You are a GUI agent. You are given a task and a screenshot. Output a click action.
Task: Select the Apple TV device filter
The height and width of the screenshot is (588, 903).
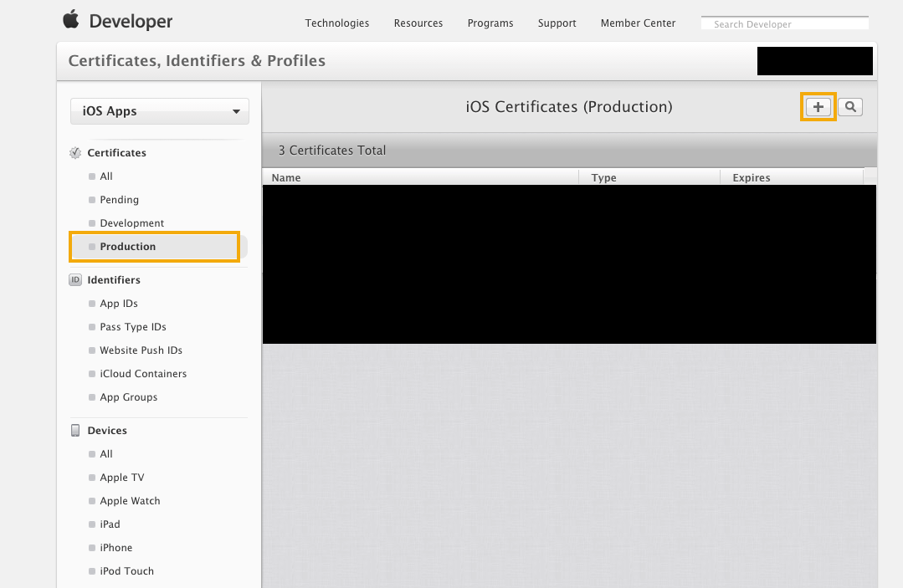[x=123, y=477]
